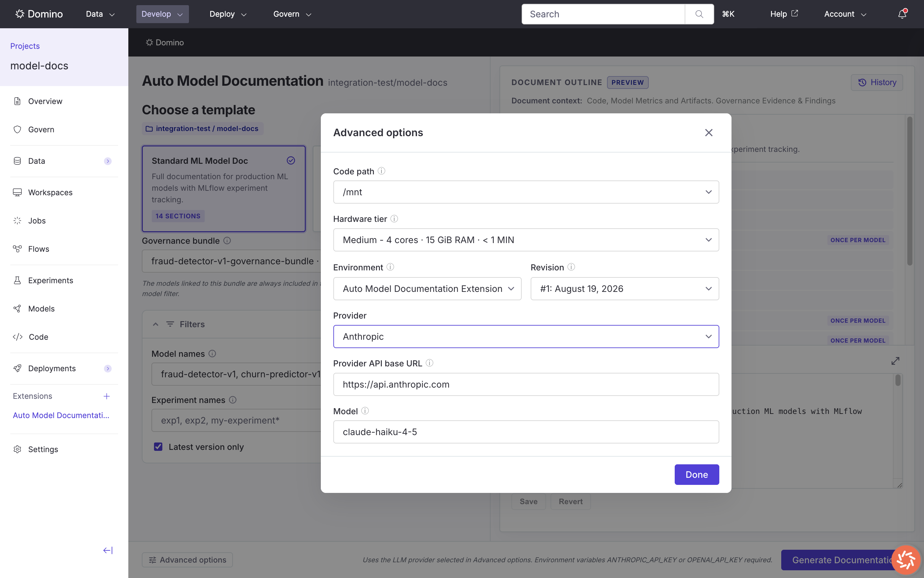Click the History button
This screenshot has width=924, height=578.
click(x=877, y=82)
